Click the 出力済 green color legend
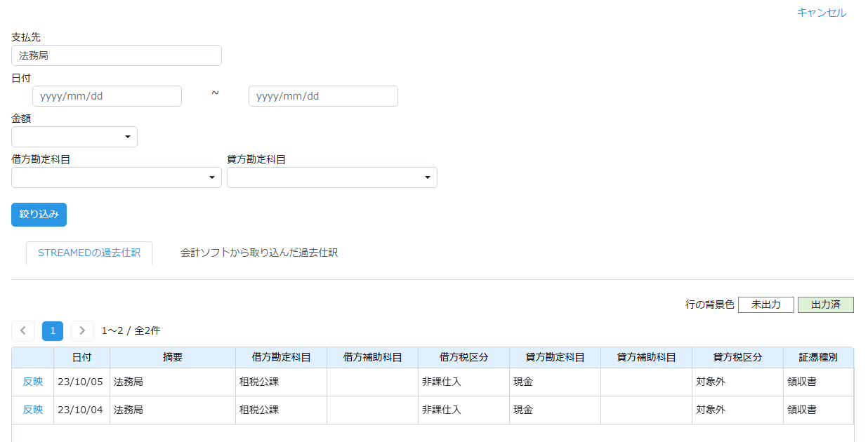The width and height of the screenshot is (868, 442). pos(825,304)
